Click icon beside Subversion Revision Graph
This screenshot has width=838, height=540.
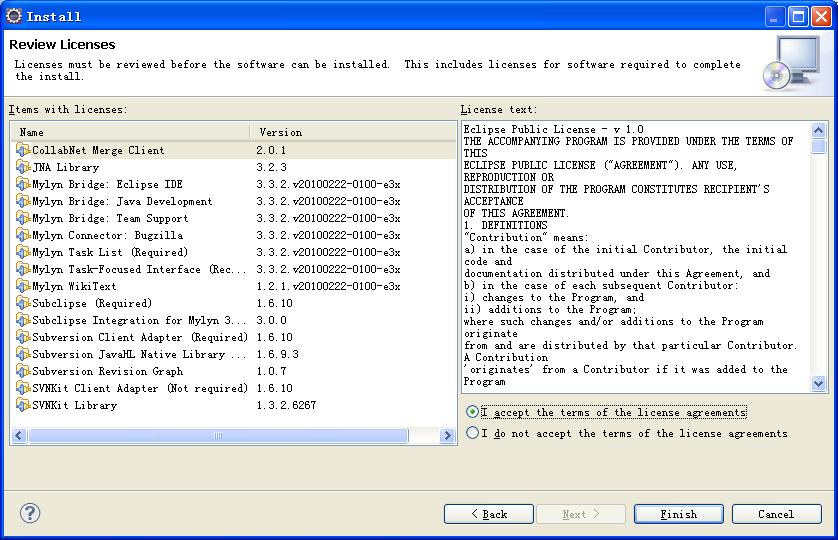tap(22, 371)
